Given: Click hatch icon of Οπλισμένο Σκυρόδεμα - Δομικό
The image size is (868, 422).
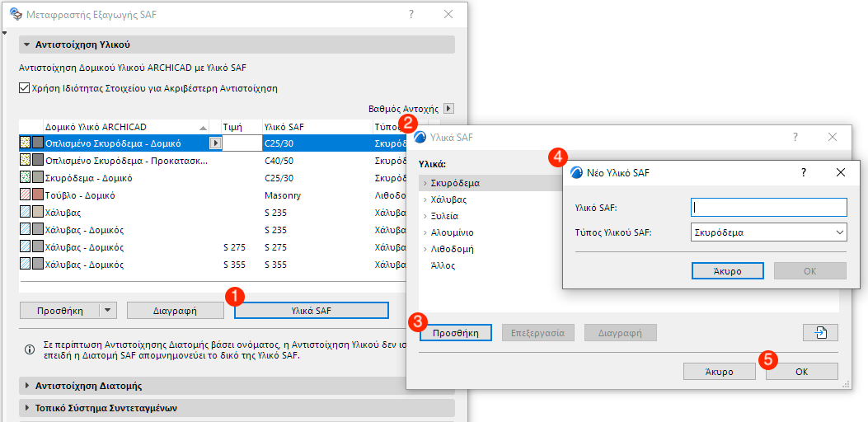Looking at the screenshot, I should click(x=25, y=143).
